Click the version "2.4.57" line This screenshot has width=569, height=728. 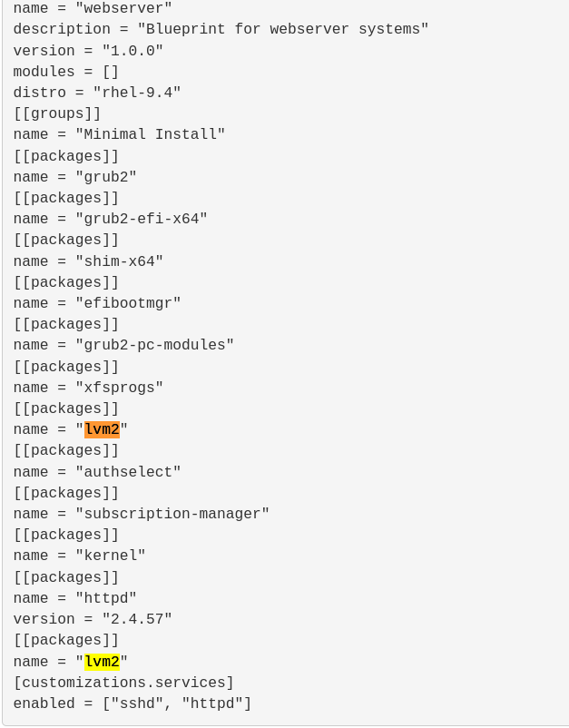tap(93, 619)
